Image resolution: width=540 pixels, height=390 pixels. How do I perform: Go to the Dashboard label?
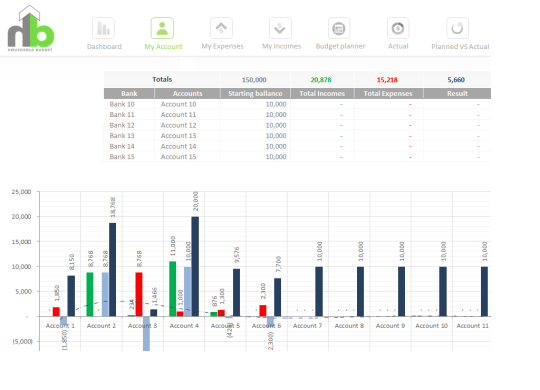(x=104, y=47)
